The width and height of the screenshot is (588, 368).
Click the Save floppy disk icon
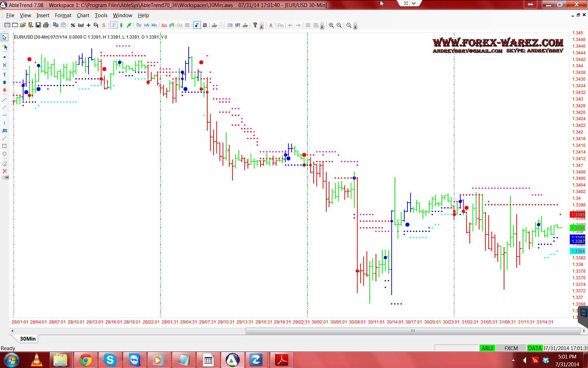tap(38, 25)
